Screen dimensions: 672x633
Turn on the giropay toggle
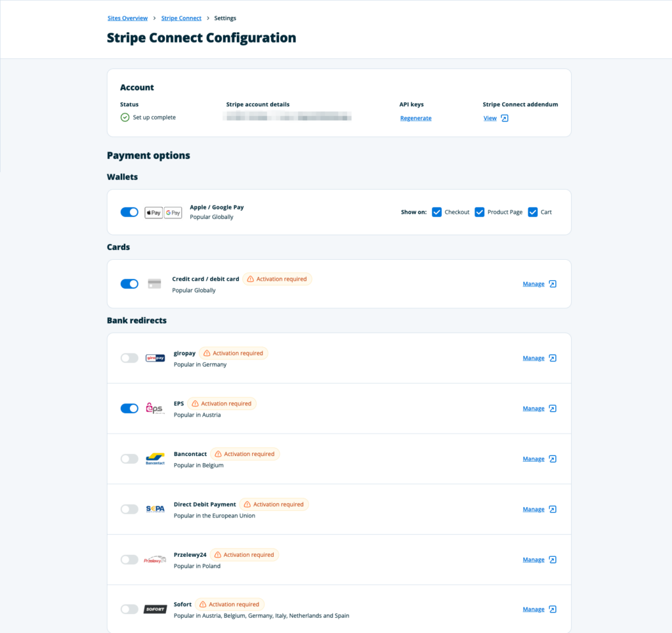click(129, 358)
